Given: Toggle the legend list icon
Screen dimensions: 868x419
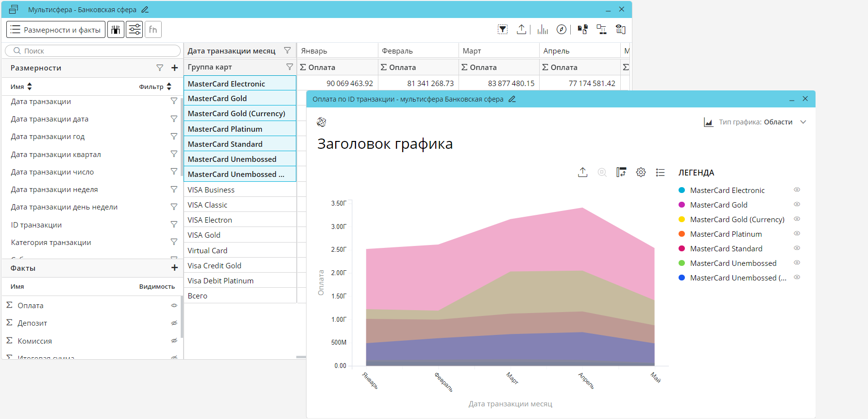Looking at the screenshot, I should click(660, 172).
